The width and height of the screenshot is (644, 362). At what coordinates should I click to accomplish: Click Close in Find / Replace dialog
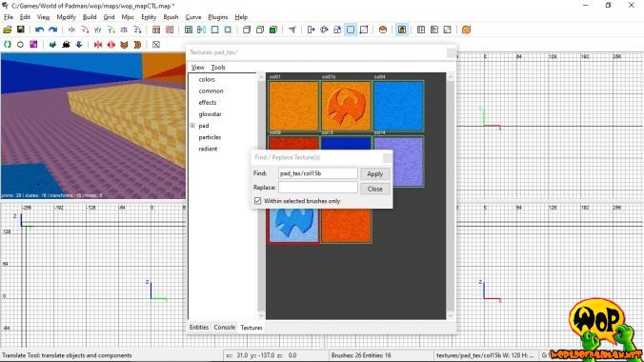coord(375,189)
